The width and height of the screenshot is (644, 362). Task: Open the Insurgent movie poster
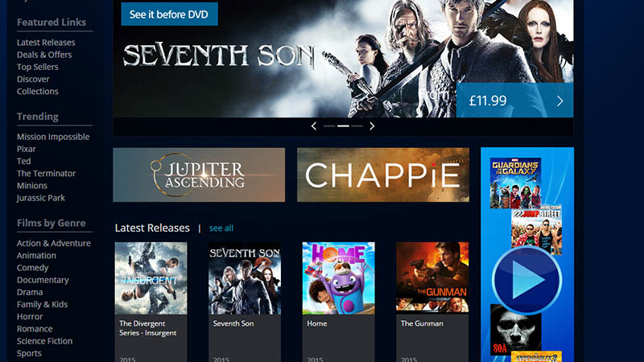[151, 278]
